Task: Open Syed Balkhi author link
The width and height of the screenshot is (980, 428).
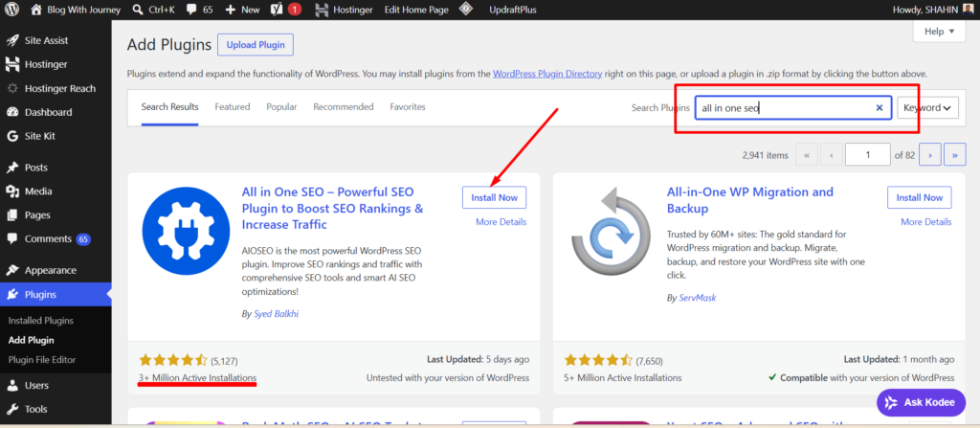Action: (x=277, y=314)
